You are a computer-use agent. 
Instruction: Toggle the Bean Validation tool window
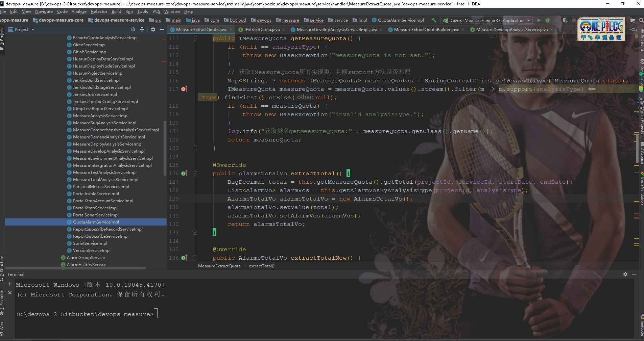tap(642, 188)
